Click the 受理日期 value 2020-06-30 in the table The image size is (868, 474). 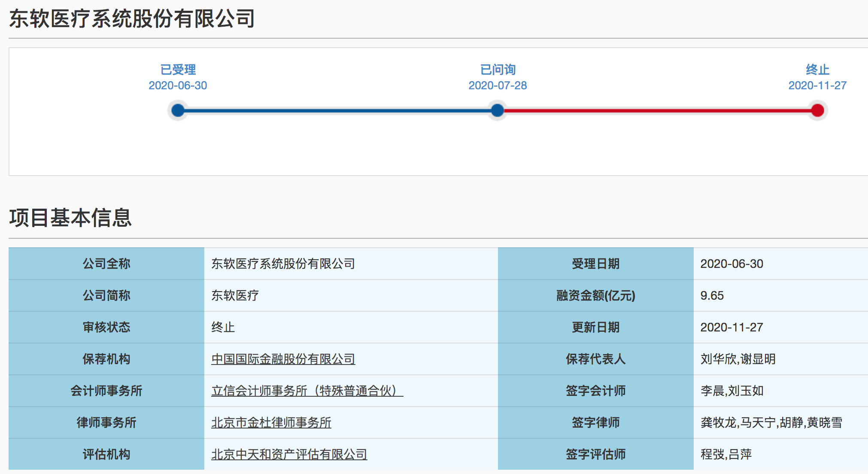(732, 264)
